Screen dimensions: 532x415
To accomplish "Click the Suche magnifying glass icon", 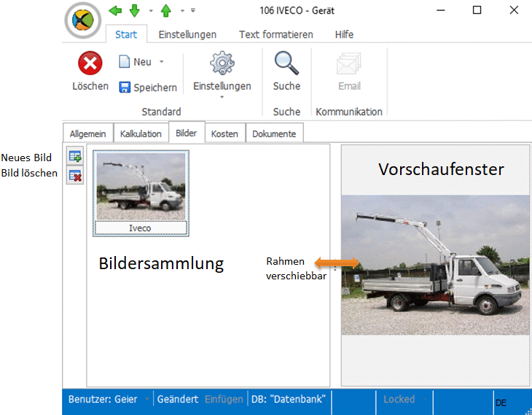I will tap(286, 63).
